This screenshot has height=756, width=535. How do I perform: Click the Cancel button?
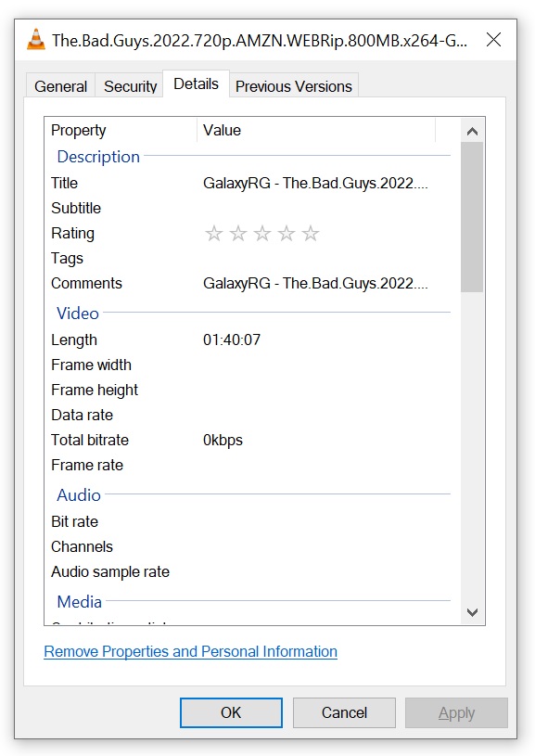tap(344, 712)
